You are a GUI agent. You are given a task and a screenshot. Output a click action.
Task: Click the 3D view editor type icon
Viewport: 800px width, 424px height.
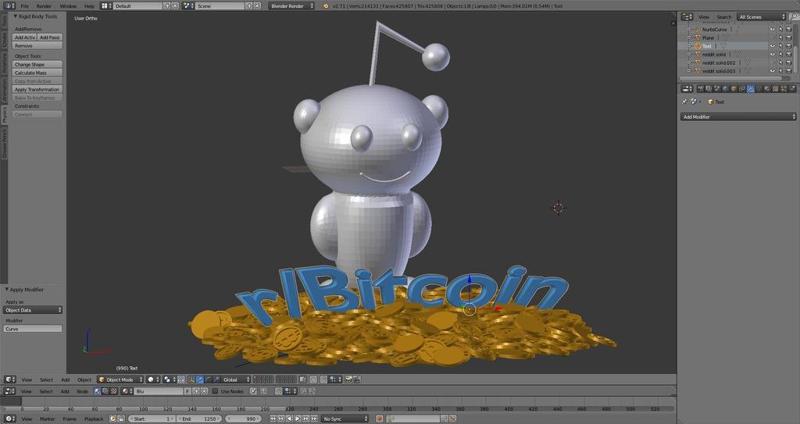(x=10, y=380)
